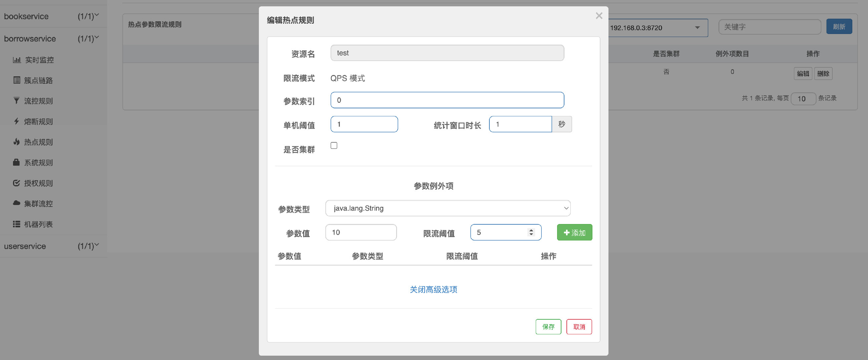The image size is (868, 360).
Task: Click the lightning bolt icon for 熔断规则
Action: pos(16,121)
